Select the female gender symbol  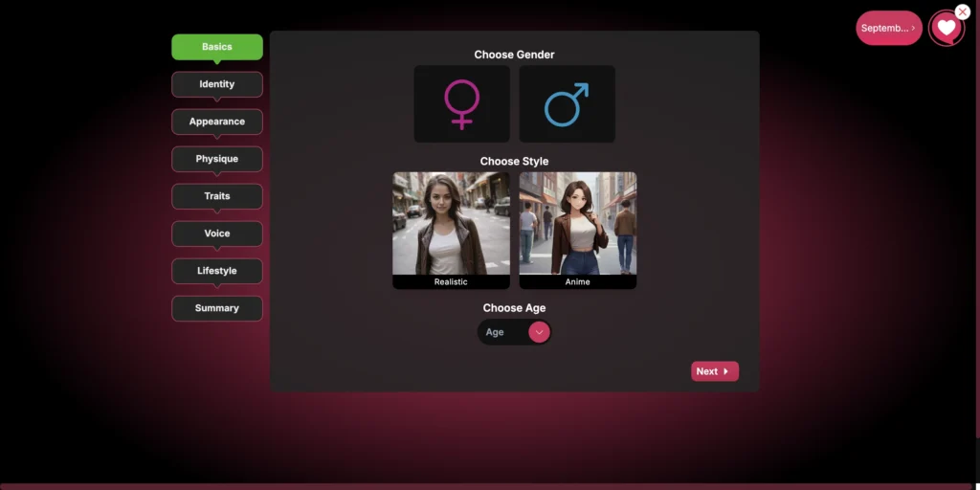[461, 104]
